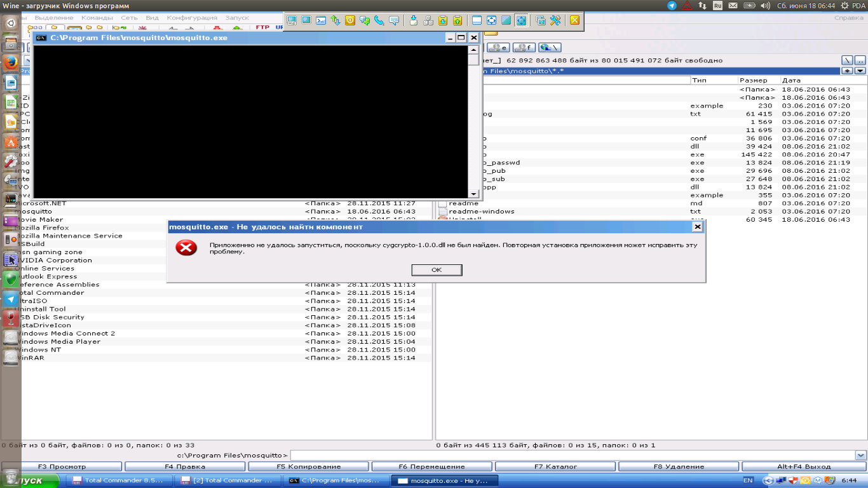The image size is (868, 488).
Task: Click the Ctrl+Alt+Del power icon in the floating toolbar
Action: click(350, 20)
